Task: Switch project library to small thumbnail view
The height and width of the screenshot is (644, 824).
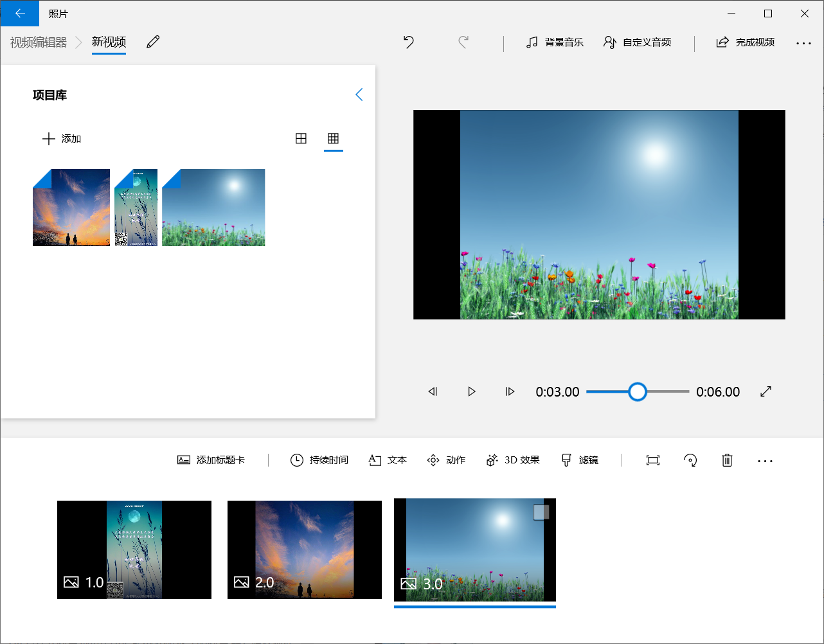Action: pyautogui.click(x=333, y=138)
